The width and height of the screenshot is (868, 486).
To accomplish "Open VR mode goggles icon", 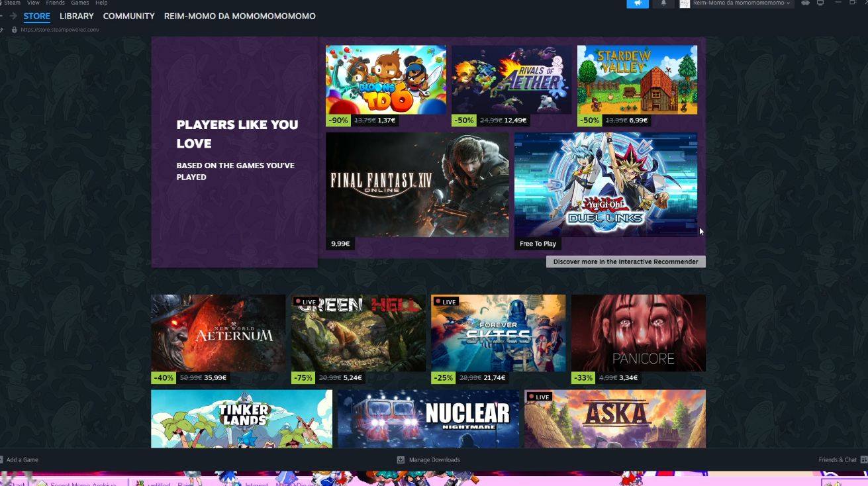I will [806, 3].
